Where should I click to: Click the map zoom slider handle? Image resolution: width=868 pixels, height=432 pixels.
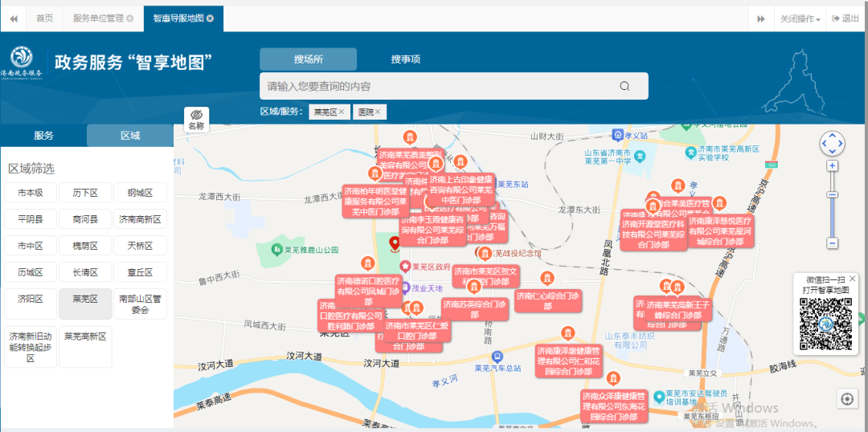tap(832, 194)
